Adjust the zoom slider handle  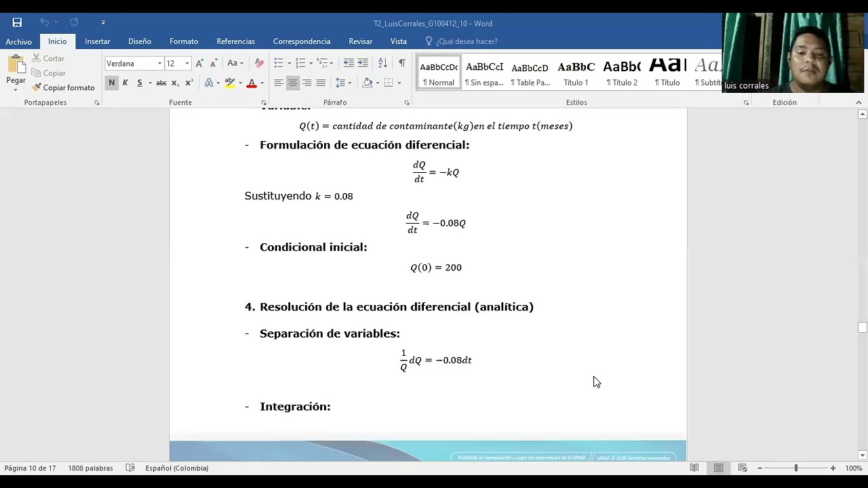pyautogui.click(x=796, y=468)
